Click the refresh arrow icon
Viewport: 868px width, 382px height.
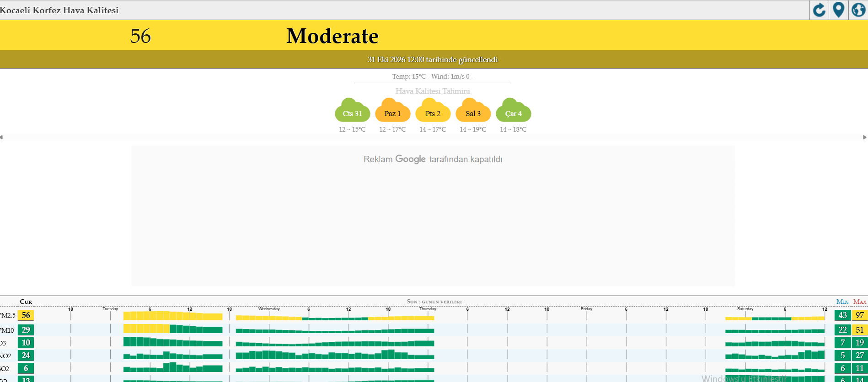pyautogui.click(x=819, y=10)
